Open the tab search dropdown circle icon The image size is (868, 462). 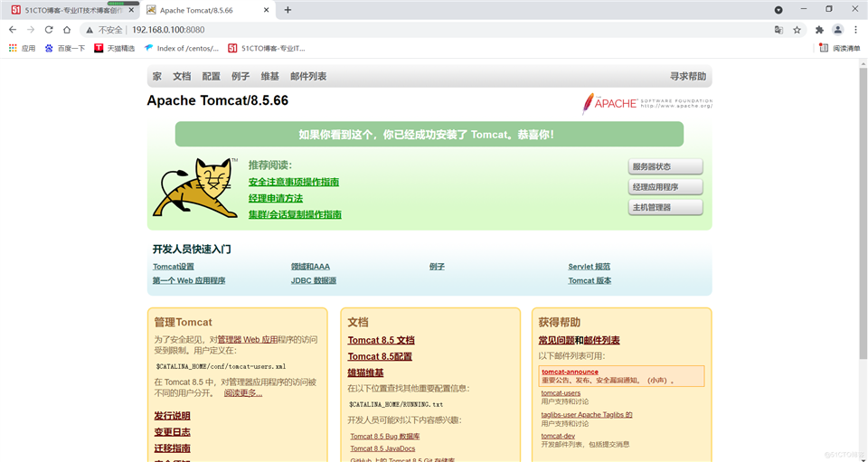click(778, 10)
